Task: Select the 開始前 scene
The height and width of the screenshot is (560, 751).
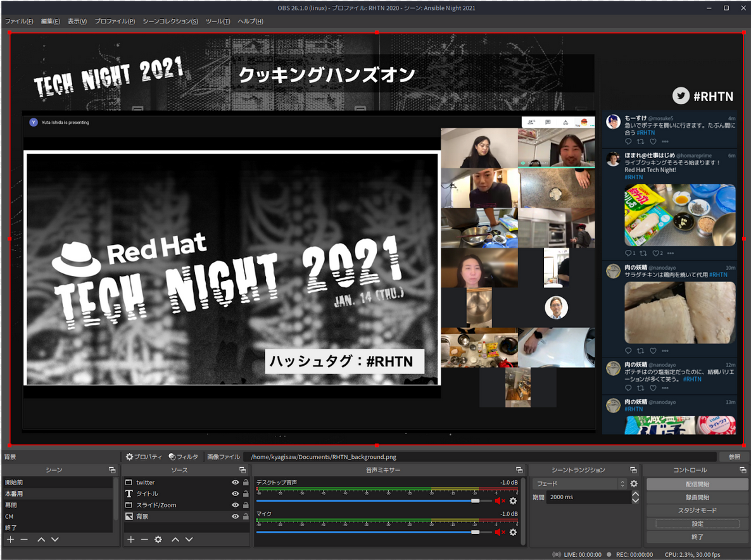Action: click(x=58, y=482)
